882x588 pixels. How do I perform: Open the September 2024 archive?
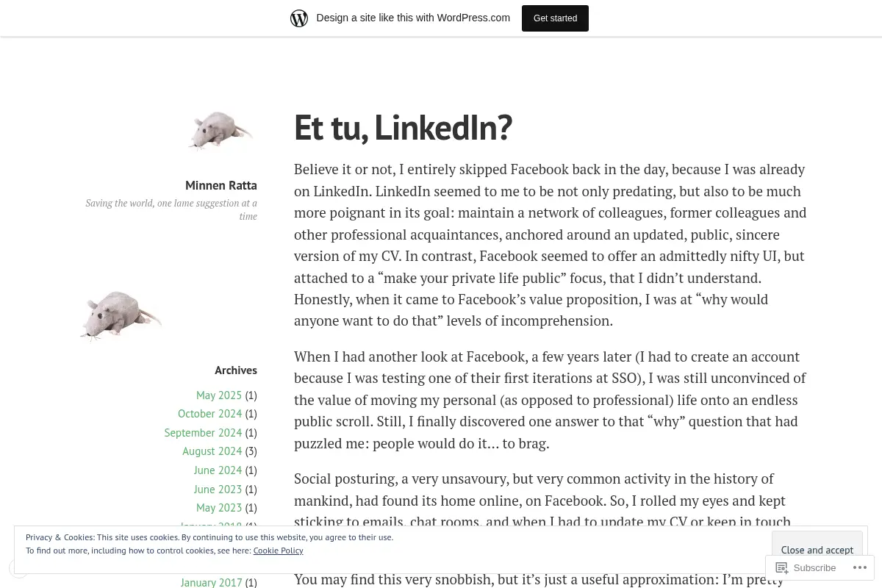pyautogui.click(x=203, y=433)
